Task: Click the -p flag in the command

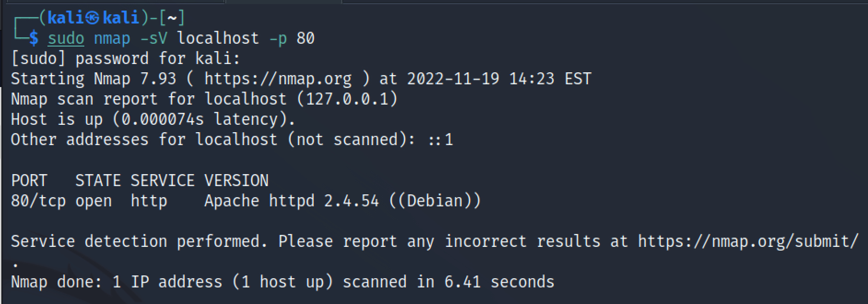Action: [x=278, y=38]
